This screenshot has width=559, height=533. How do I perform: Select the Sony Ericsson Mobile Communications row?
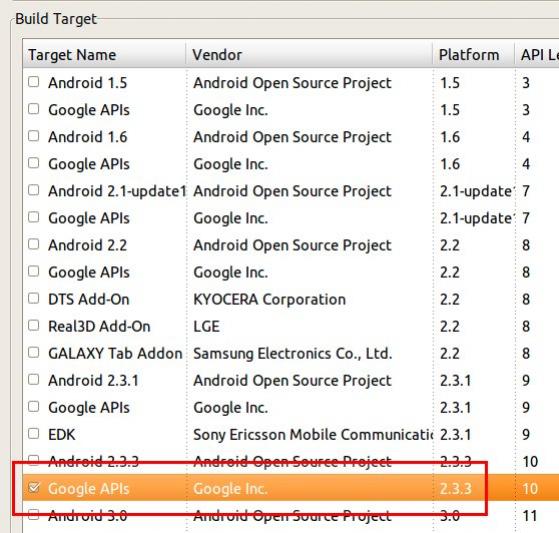(291, 435)
